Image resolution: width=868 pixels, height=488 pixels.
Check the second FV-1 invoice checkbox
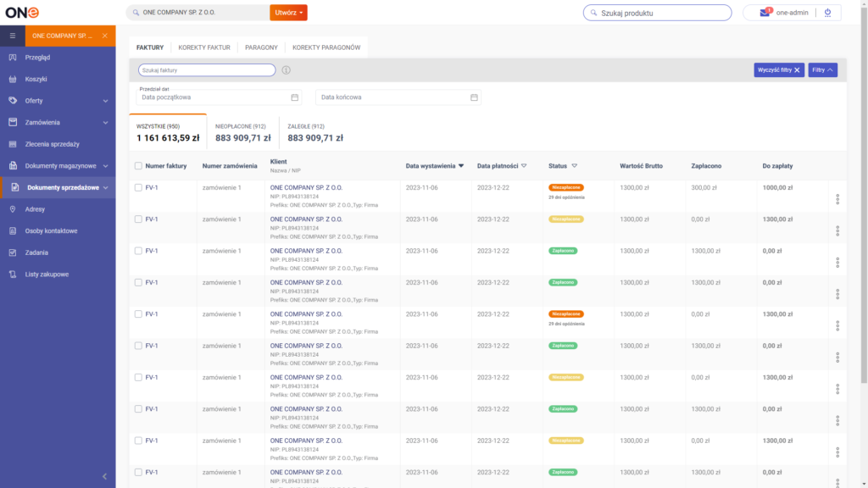[138, 219]
